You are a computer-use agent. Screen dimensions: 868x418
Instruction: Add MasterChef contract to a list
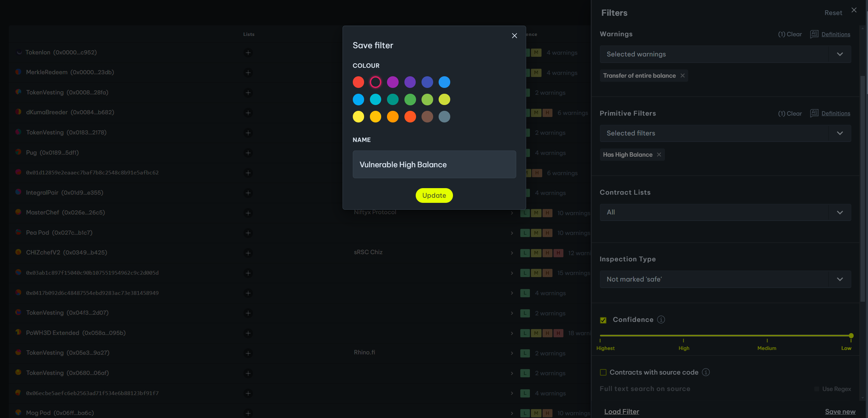pyautogui.click(x=248, y=213)
